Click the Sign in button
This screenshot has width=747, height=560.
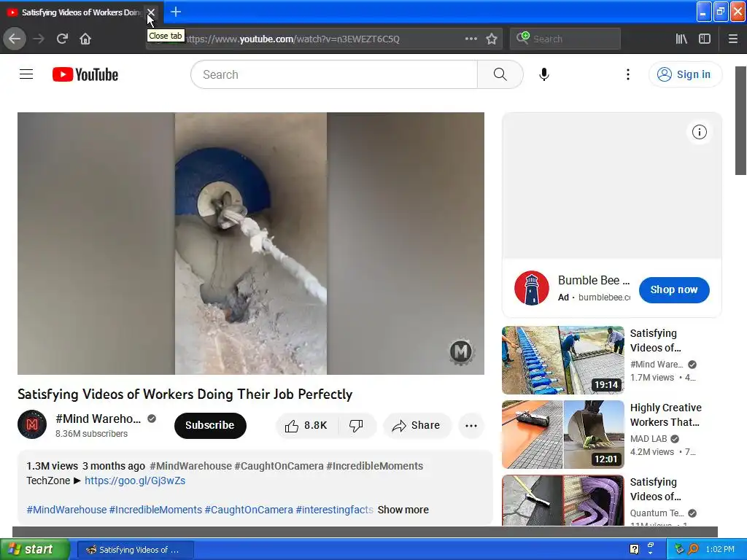coord(685,74)
